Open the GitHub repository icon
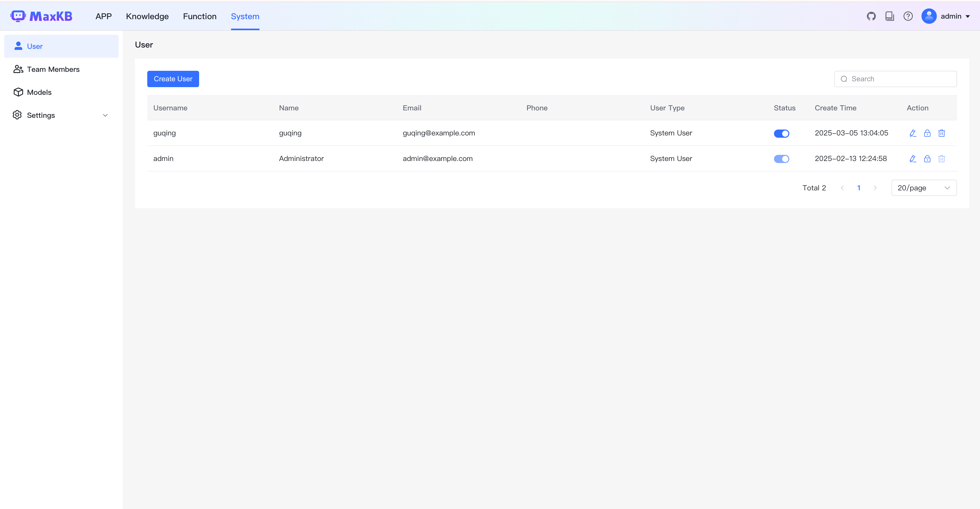 871,16
